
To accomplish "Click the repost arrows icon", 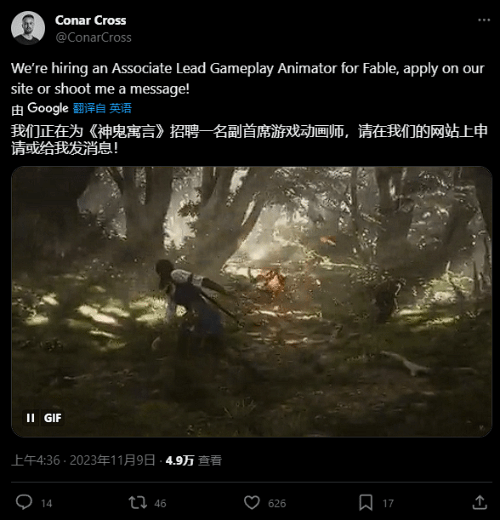I will pyautogui.click(x=138, y=502).
